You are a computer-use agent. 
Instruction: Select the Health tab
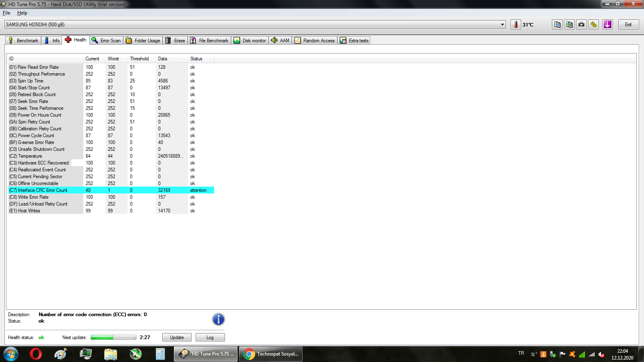(76, 40)
